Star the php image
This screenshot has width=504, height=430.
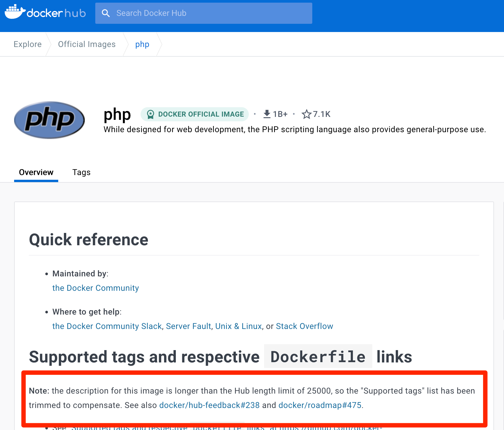pyautogui.click(x=306, y=114)
